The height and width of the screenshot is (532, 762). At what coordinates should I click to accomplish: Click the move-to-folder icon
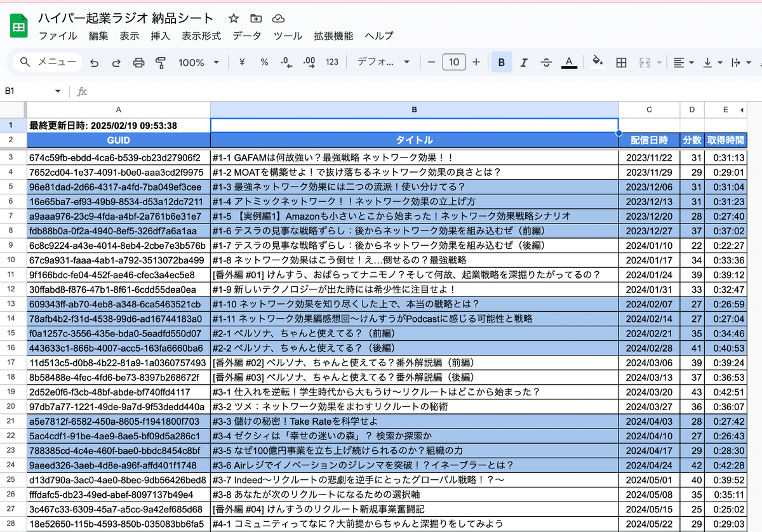256,18
